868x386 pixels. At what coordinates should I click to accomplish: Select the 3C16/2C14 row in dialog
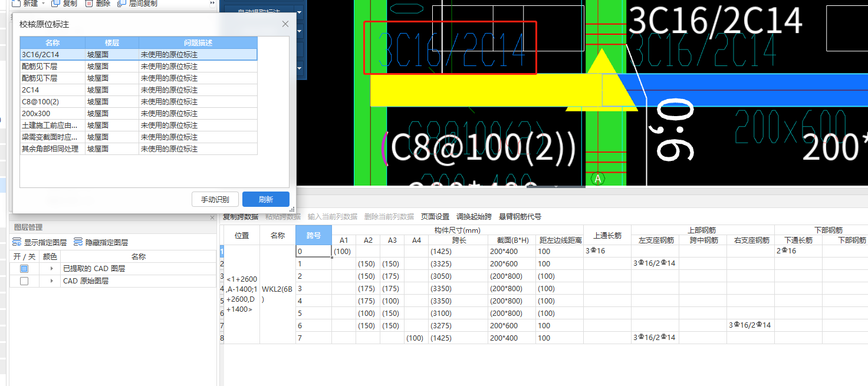point(139,54)
